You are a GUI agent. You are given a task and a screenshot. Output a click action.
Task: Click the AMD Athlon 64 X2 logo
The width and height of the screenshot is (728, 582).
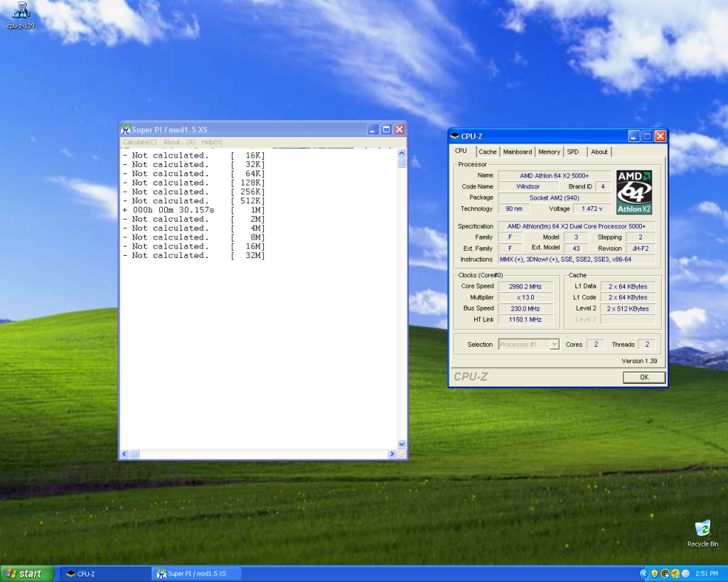(x=634, y=192)
